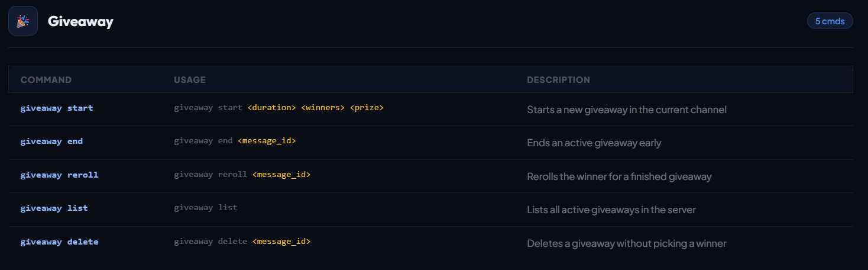This screenshot has height=270, width=868.
Task: Click message_id parameter in giveaway delete usage
Action: point(281,242)
